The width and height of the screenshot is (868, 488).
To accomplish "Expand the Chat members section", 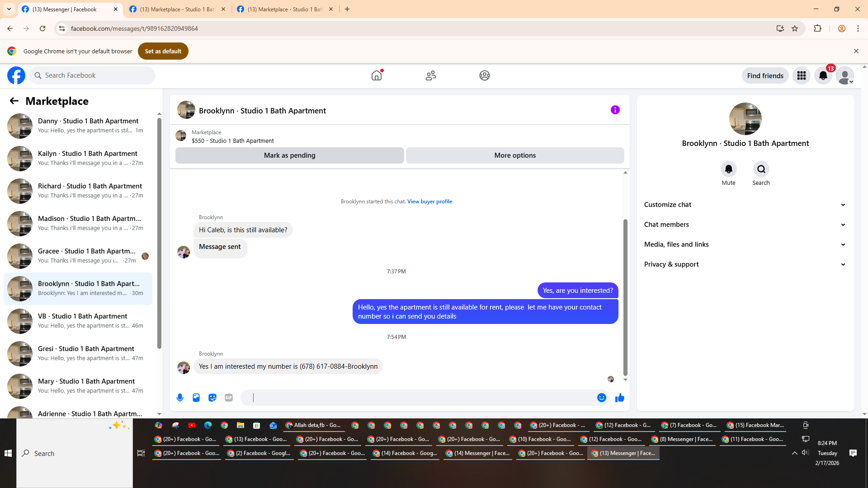I will point(745,225).
